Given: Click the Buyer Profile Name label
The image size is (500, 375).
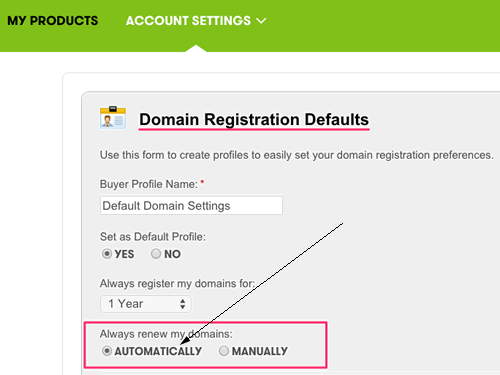Looking at the screenshot, I should 149,184.
